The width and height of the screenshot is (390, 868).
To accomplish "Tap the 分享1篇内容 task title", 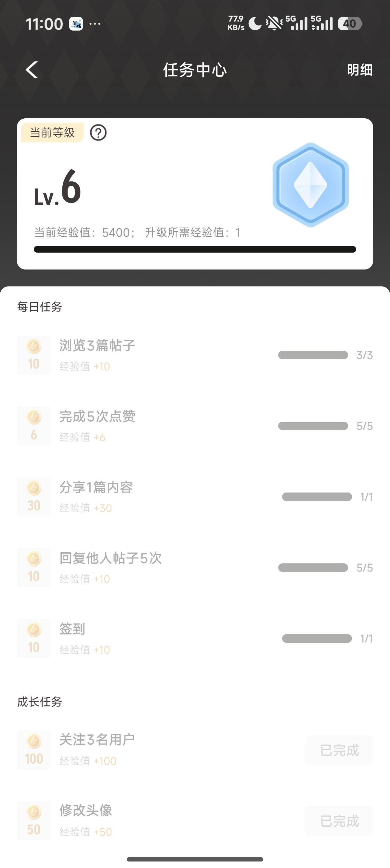I will [96, 487].
